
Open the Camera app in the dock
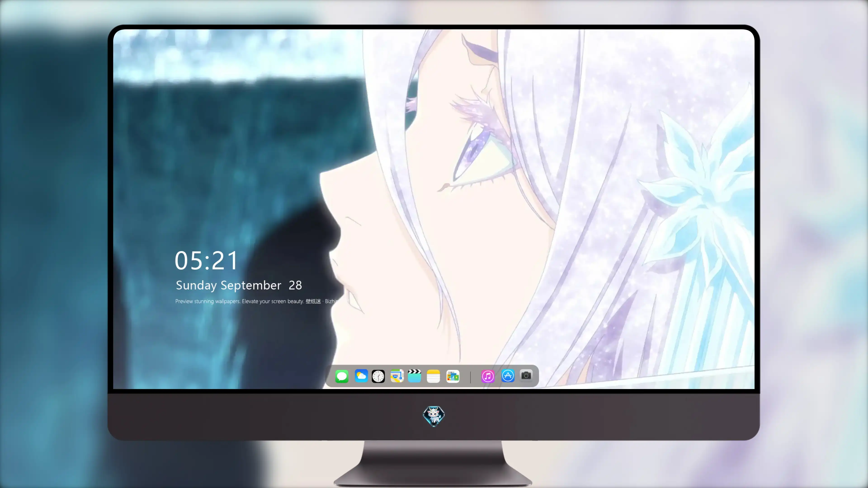click(x=526, y=376)
